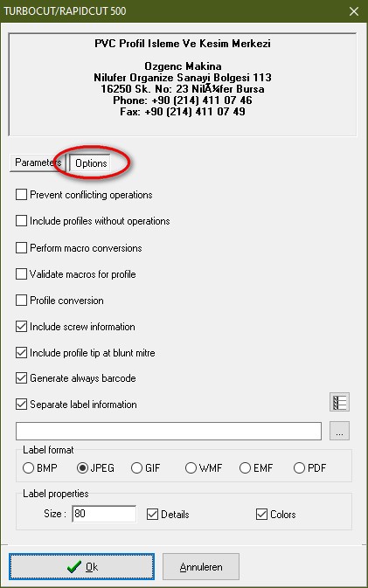Viewport: 368px width, 588px height.
Task: Open the label layout list icon
Action: coord(339,403)
